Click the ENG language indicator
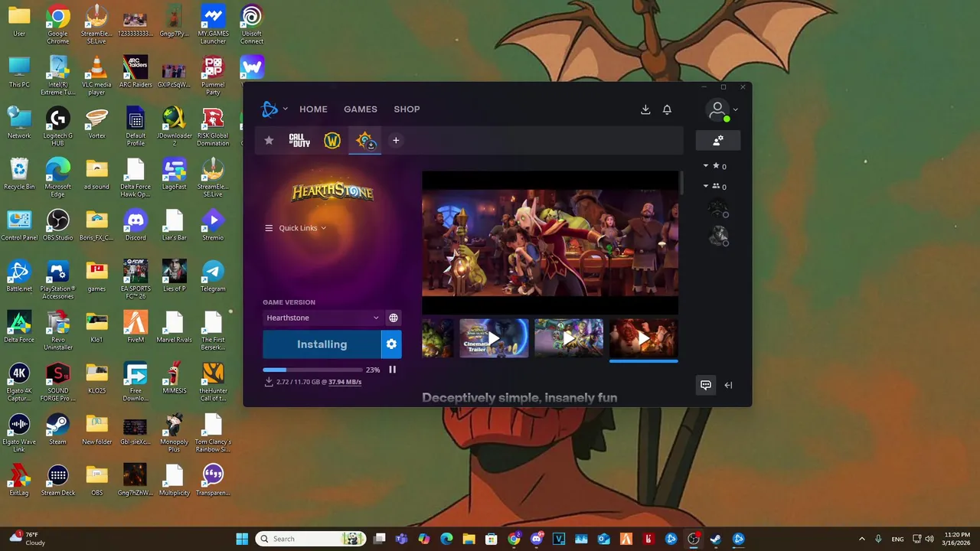This screenshot has width=980, height=551. [x=897, y=539]
